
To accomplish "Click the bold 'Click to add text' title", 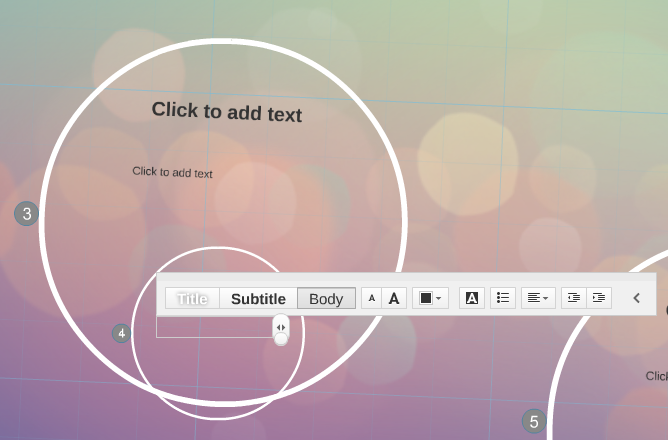I will pyautogui.click(x=227, y=112).
